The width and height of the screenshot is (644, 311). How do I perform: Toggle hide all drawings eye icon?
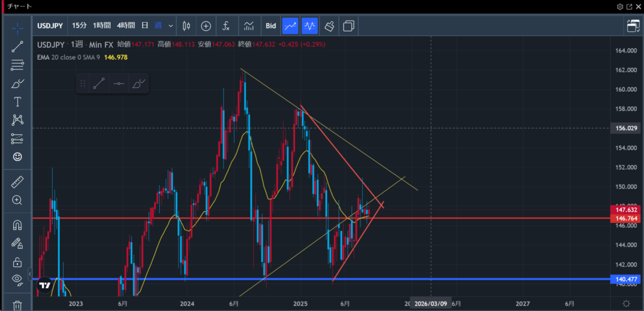pyautogui.click(x=17, y=280)
